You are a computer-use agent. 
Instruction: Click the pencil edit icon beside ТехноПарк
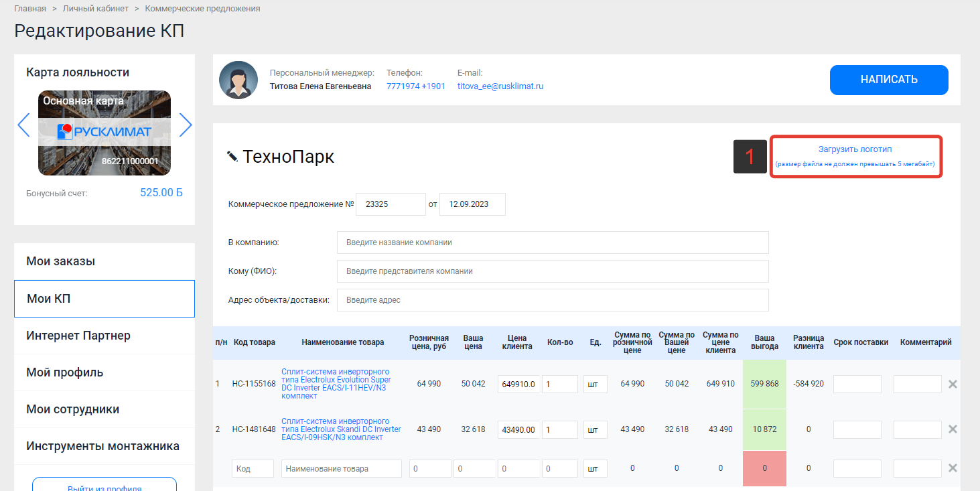[x=232, y=156]
